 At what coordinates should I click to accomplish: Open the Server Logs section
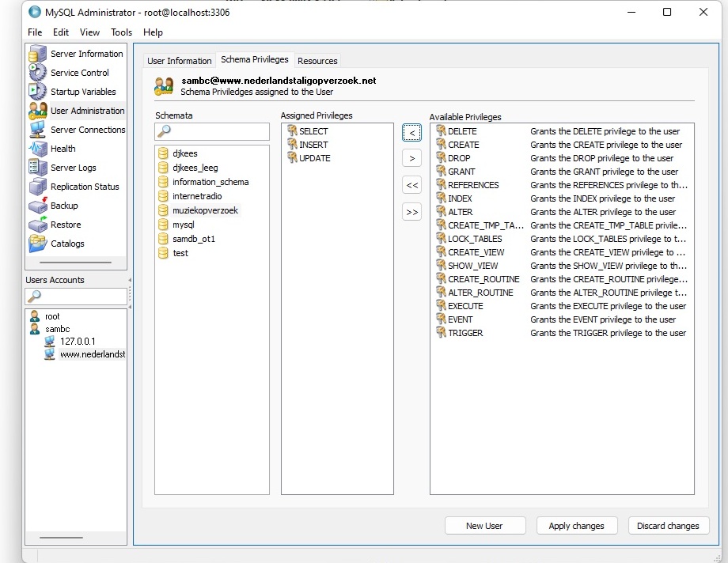73,168
